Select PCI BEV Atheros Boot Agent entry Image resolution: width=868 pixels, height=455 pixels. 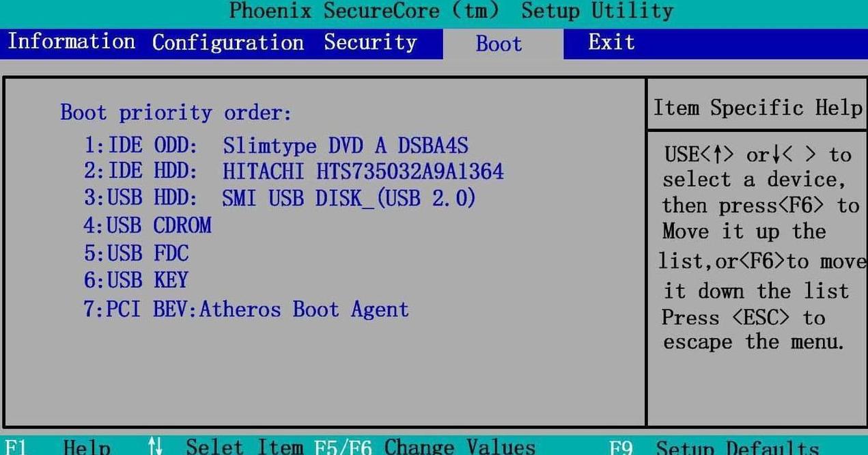[x=246, y=309]
